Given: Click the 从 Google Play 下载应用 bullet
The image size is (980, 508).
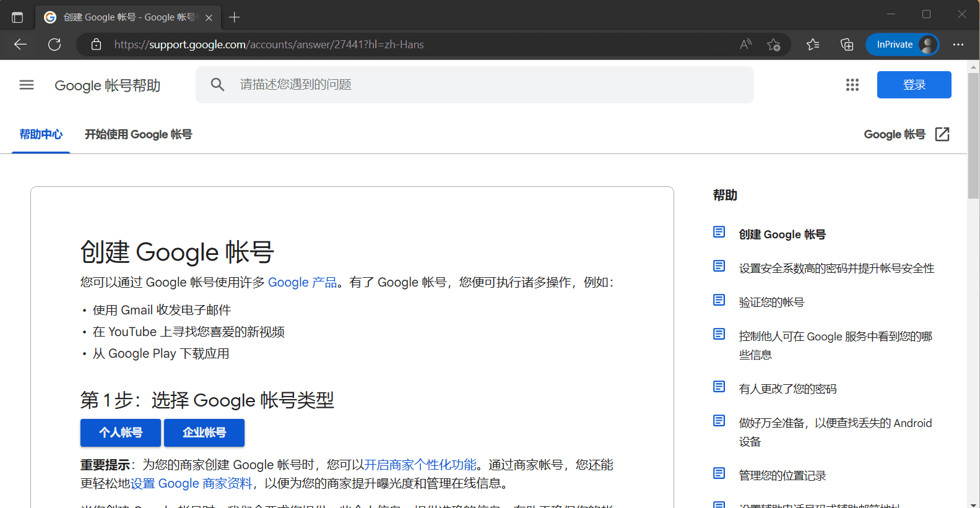Looking at the screenshot, I should click(x=161, y=353).
